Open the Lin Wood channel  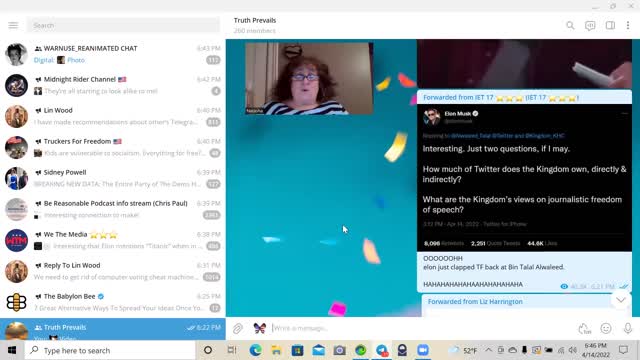click(x=113, y=116)
